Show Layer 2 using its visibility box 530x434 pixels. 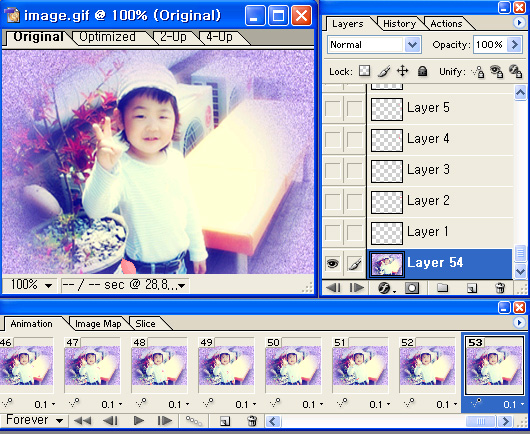pos(333,202)
